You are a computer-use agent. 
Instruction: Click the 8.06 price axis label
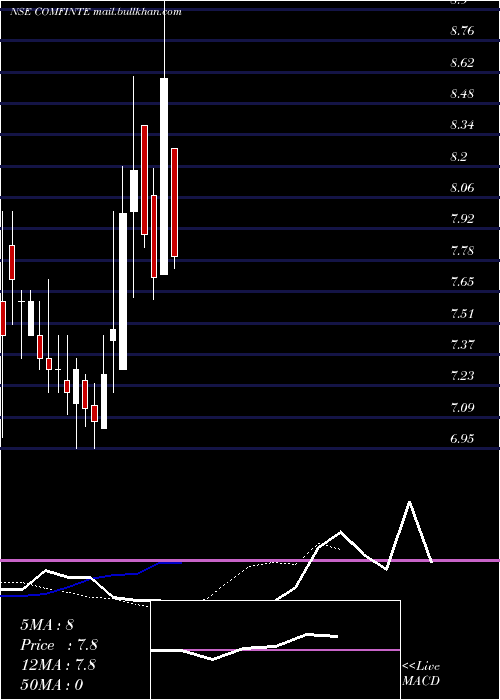(x=462, y=188)
